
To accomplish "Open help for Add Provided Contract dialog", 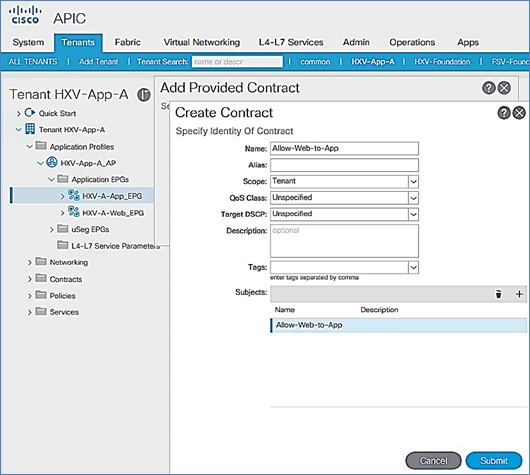I will [488, 88].
